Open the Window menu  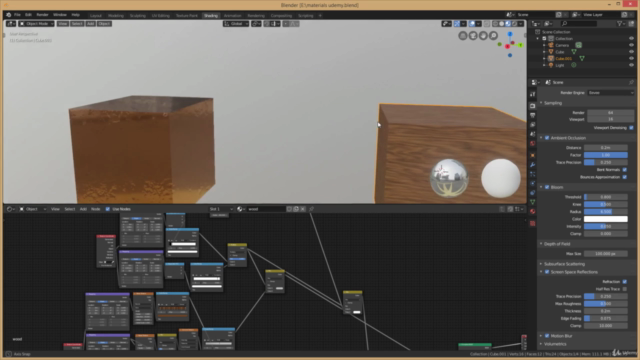60,15
